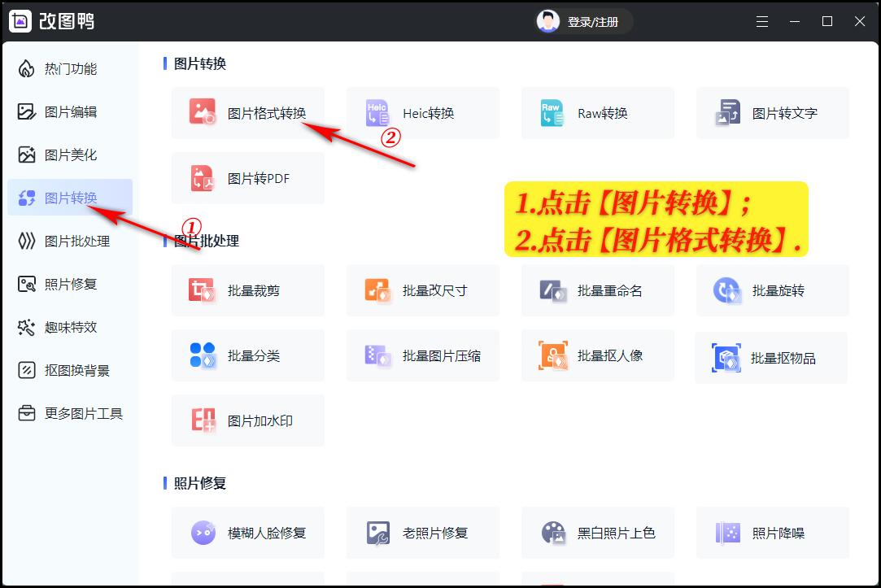Click the 批量旋转 label text

click(x=779, y=291)
